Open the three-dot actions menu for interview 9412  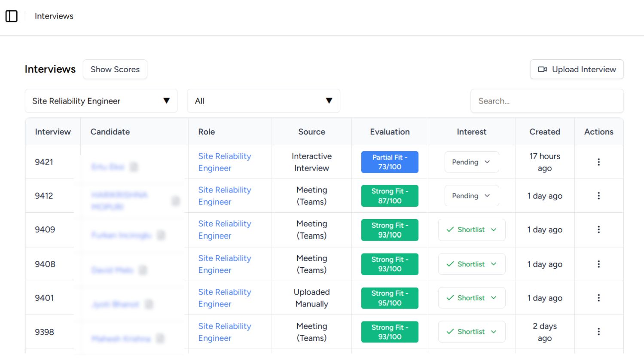[x=598, y=196]
